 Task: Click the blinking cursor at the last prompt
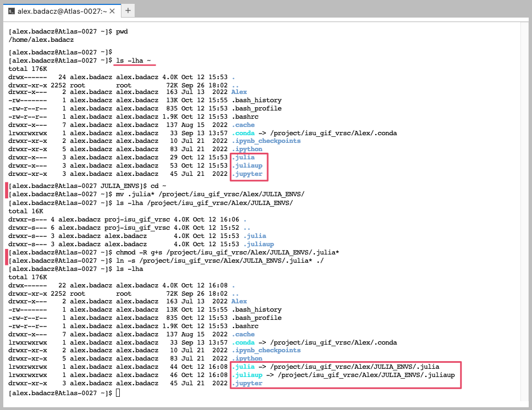(117, 392)
